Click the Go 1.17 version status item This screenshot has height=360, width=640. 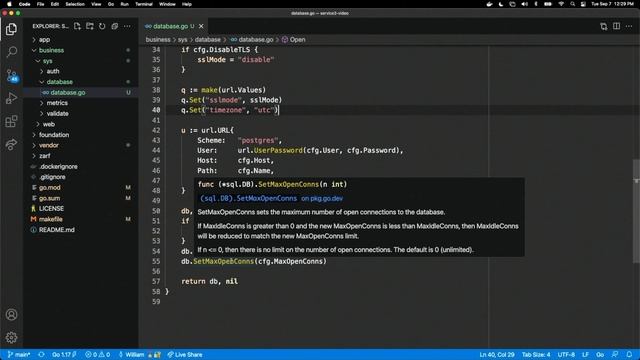(64, 355)
